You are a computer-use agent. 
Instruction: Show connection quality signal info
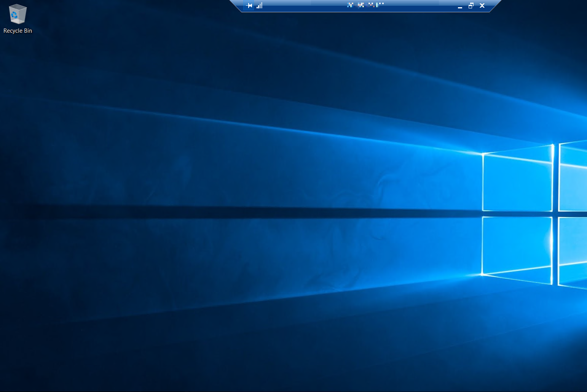260,5
